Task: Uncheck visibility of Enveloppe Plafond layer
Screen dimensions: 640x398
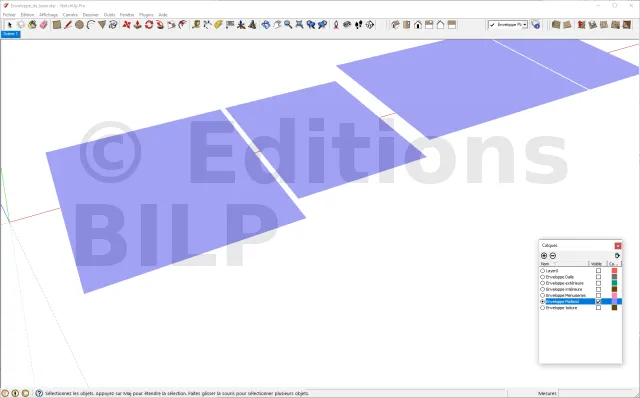Action: click(x=598, y=301)
